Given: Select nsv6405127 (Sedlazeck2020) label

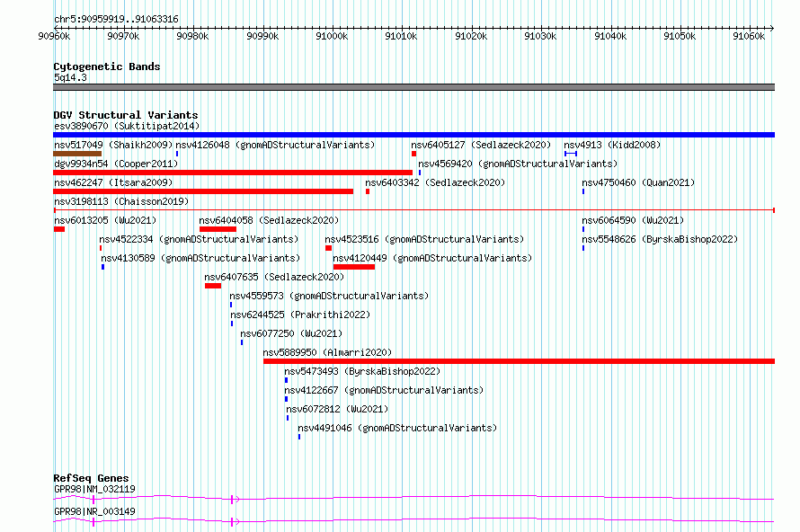Looking at the screenshot, I should 481,145.
